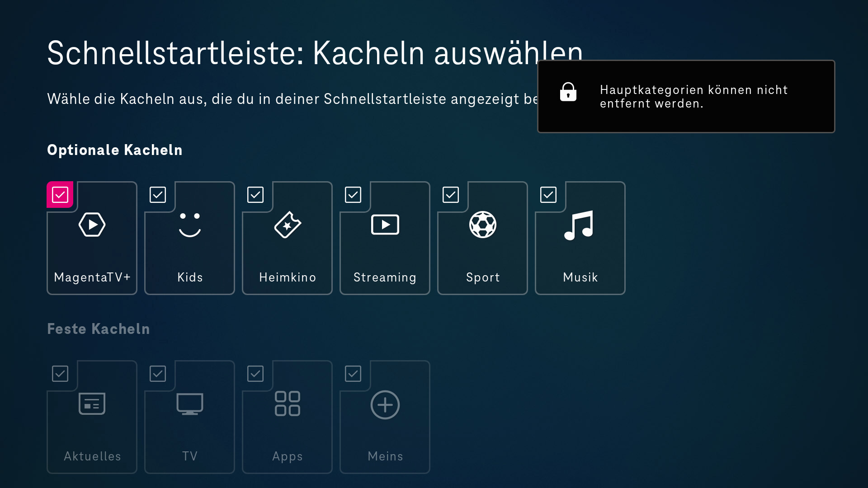Click the Meins tile label
The height and width of the screenshot is (488, 868).
point(385,456)
